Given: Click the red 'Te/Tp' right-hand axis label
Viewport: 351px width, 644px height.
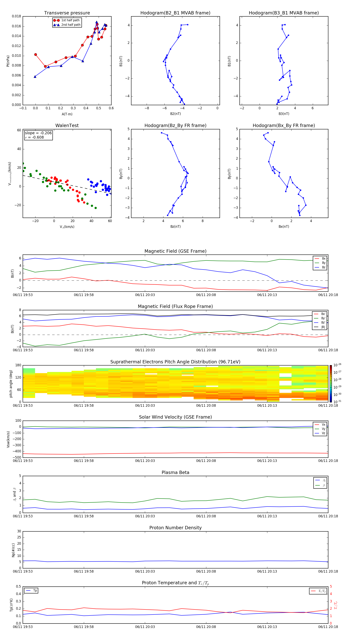Looking at the screenshot, I should pyautogui.click(x=336, y=605).
